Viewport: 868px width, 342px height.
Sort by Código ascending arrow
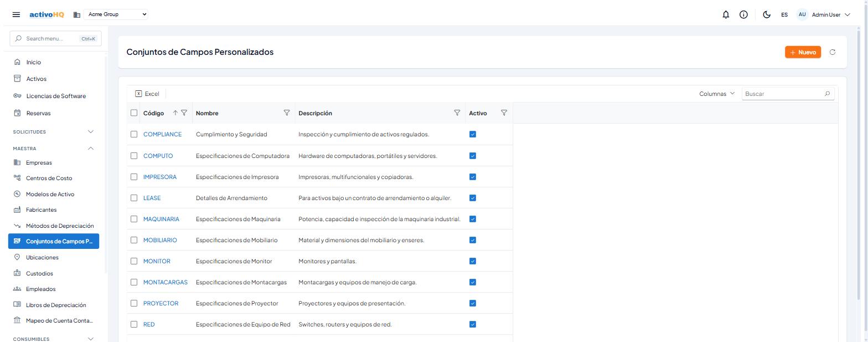175,113
